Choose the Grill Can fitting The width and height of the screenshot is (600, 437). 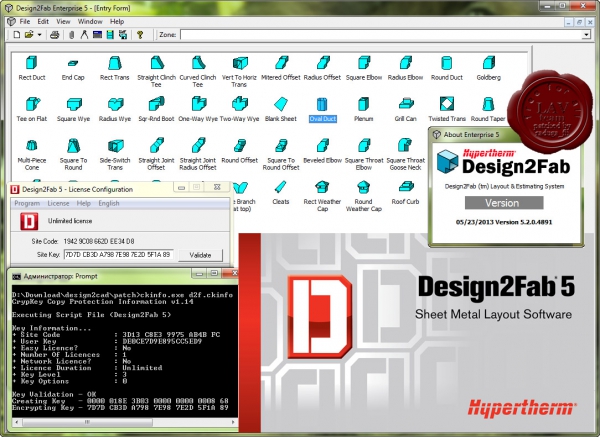[406, 104]
